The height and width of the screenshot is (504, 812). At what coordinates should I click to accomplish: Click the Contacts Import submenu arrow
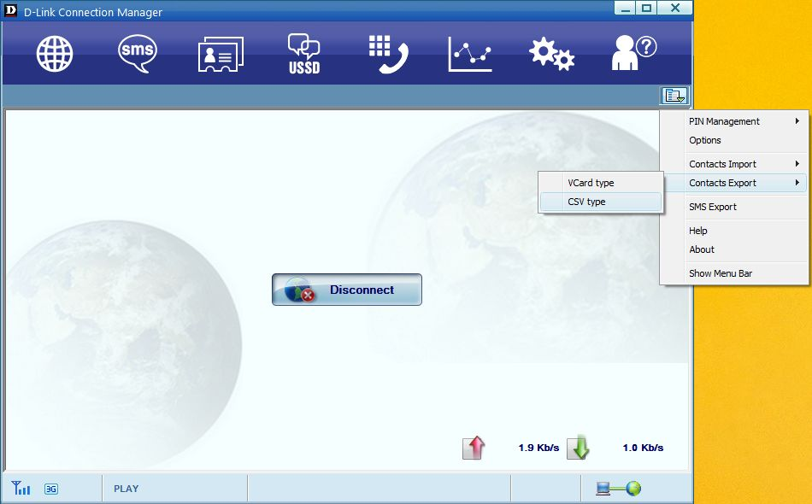pyautogui.click(x=797, y=164)
